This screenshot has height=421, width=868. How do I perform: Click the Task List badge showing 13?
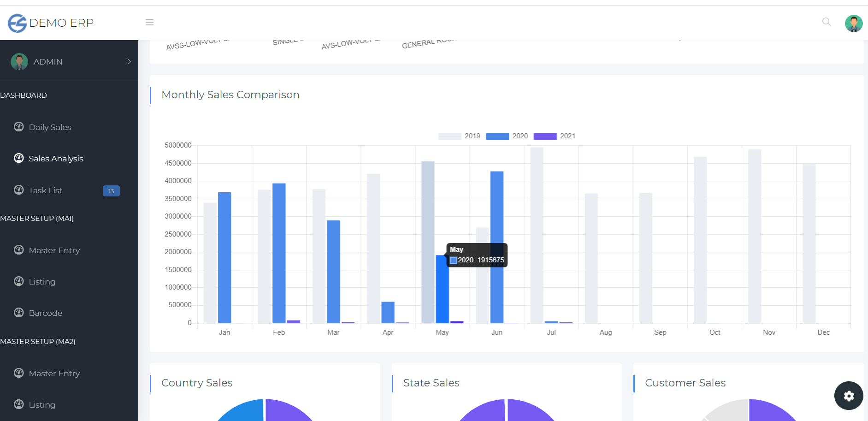pyautogui.click(x=111, y=191)
